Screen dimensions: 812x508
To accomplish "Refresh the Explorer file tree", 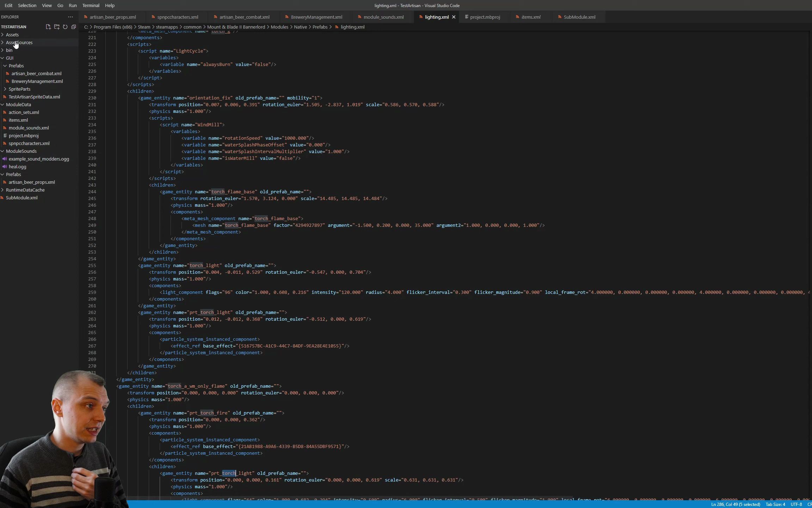I will (65, 27).
